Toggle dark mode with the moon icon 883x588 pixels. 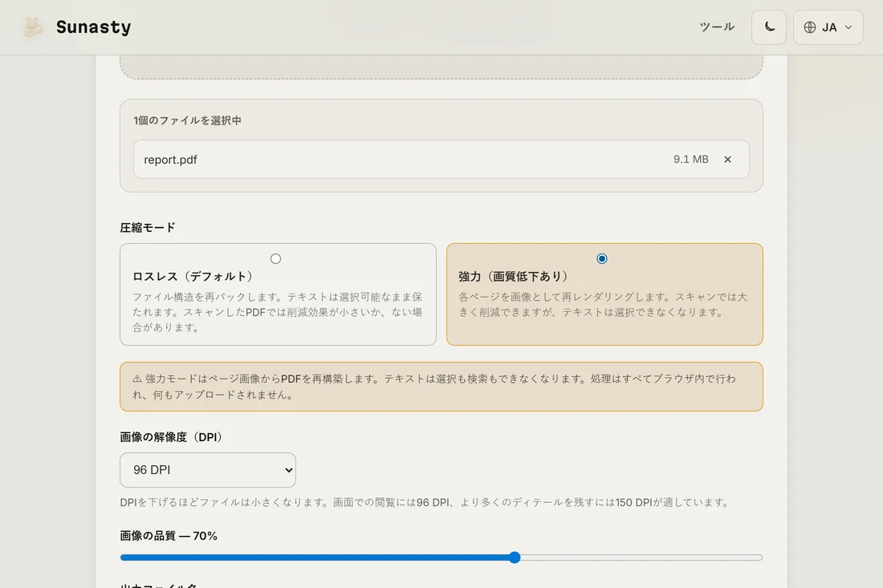tap(769, 27)
